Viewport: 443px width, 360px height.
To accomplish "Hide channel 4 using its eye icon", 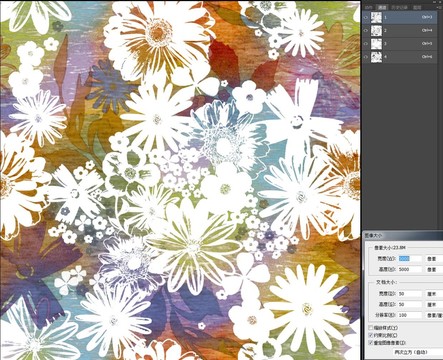I will click(366, 57).
